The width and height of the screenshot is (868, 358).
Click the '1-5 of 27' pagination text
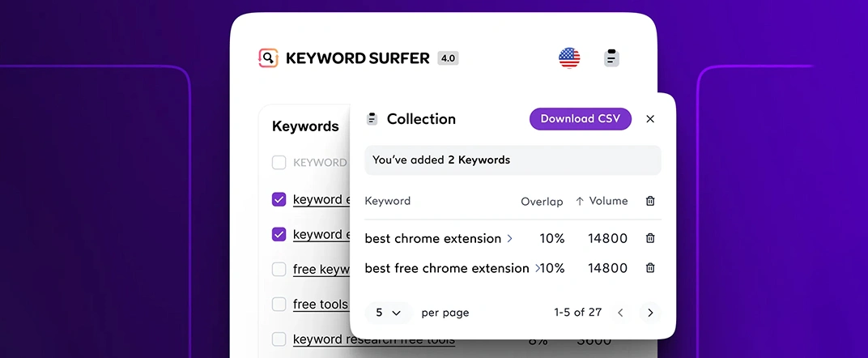click(578, 312)
